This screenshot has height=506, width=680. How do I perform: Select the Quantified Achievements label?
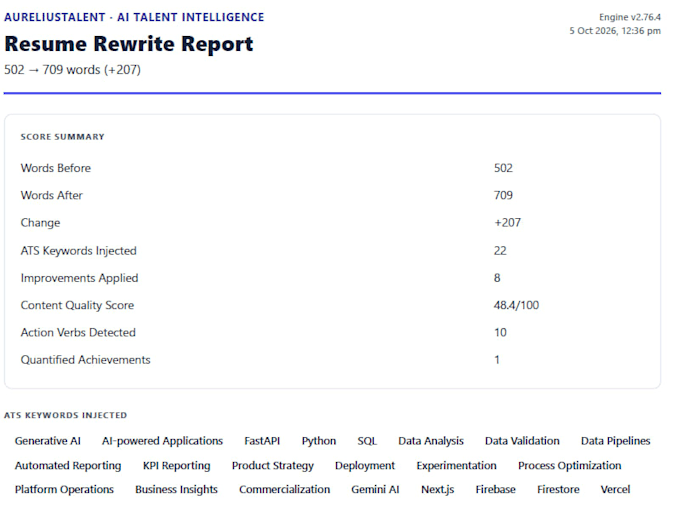[85, 360]
